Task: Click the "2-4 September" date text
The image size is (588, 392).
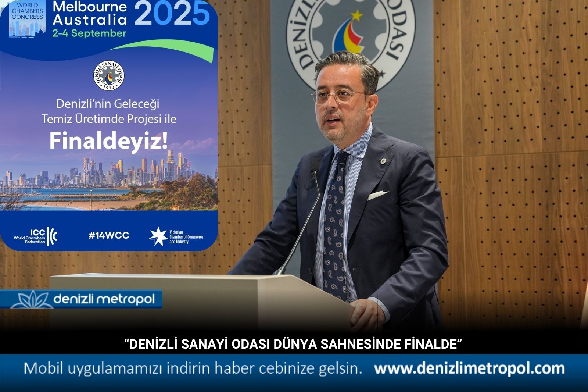Action: 89,33
